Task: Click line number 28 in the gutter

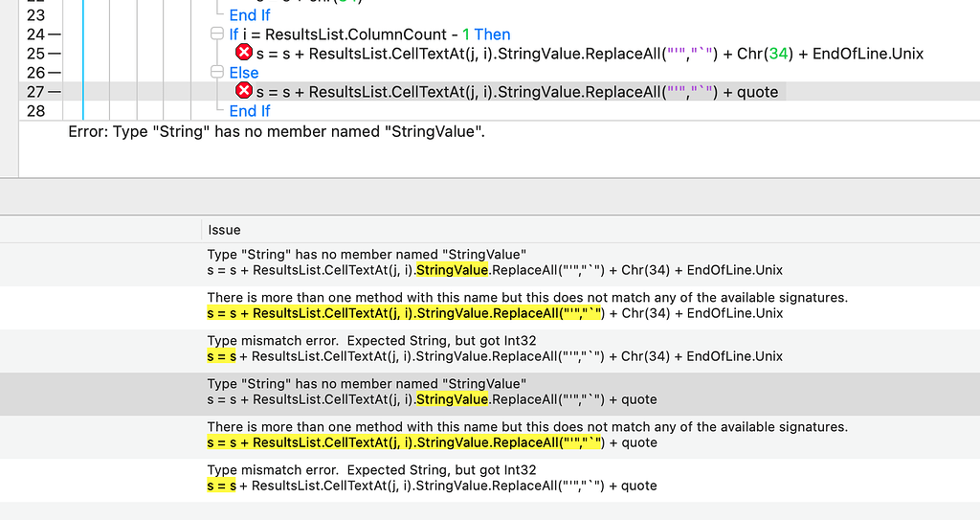Action: pyautogui.click(x=35, y=111)
